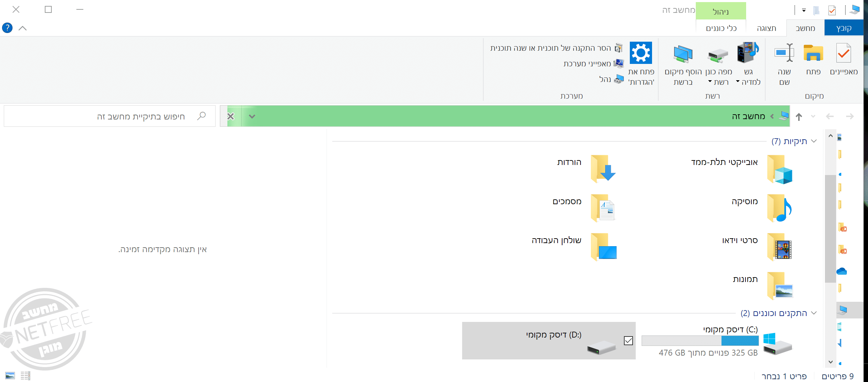The width and height of the screenshot is (868, 382).
Task: Click Rename (שנה שם) in the ribbon
Action: 784,54
